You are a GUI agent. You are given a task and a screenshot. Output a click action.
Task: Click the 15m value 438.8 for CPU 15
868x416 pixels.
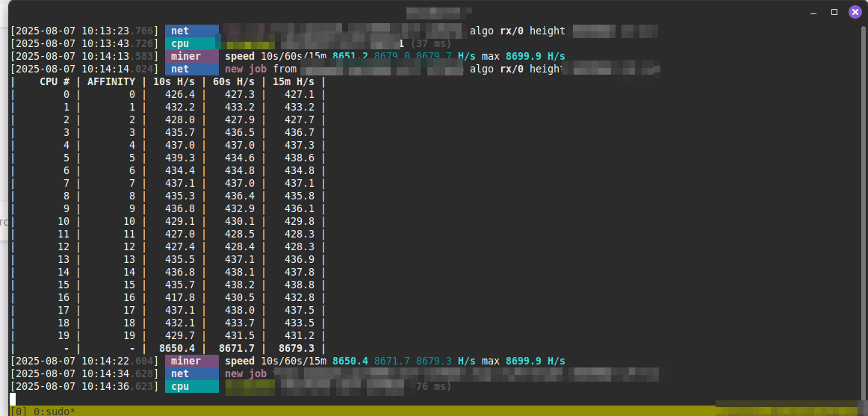click(300, 285)
